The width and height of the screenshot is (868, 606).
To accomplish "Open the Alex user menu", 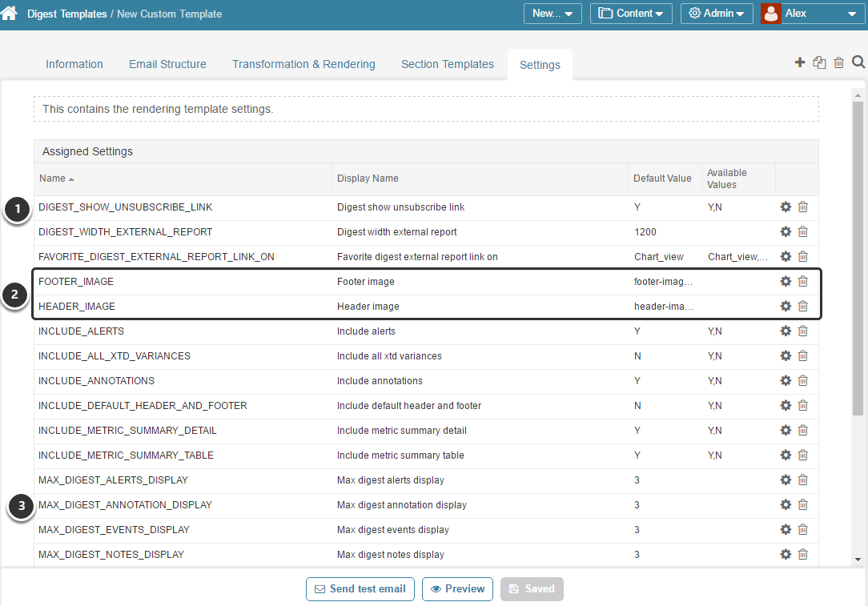I will [x=812, y=14].
